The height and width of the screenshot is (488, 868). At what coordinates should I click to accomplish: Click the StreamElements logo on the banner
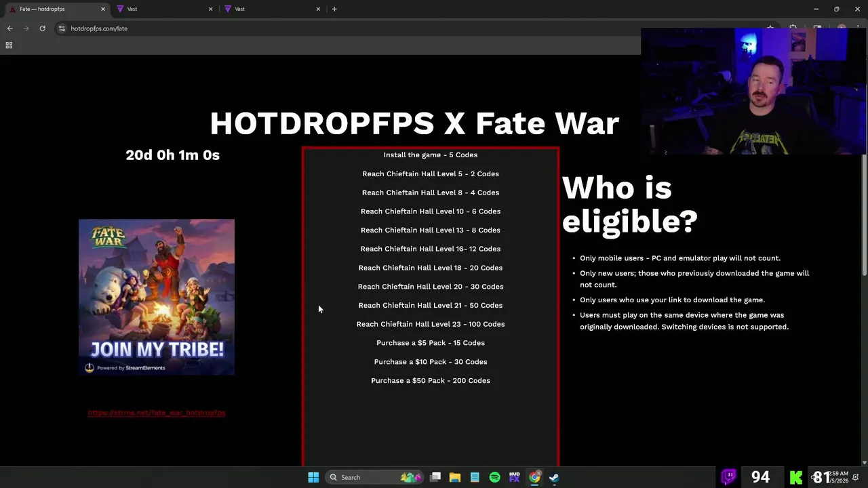click(90, 367)
